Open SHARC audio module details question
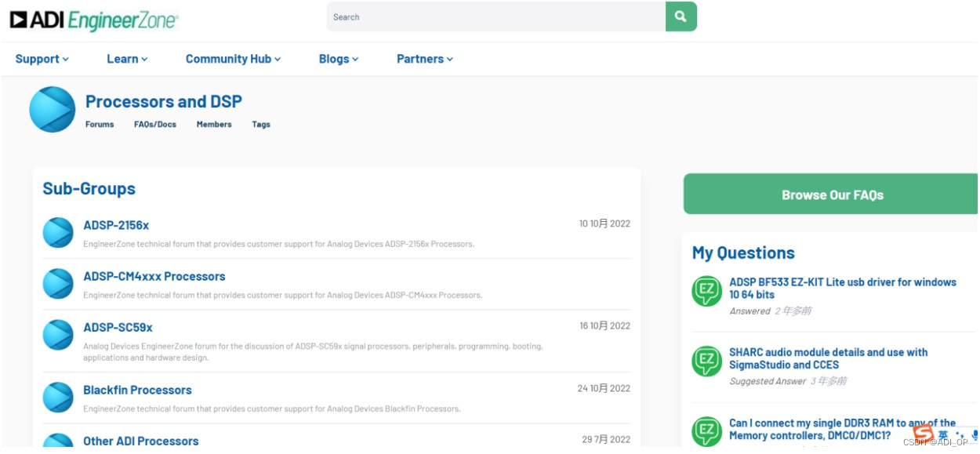 829,358
